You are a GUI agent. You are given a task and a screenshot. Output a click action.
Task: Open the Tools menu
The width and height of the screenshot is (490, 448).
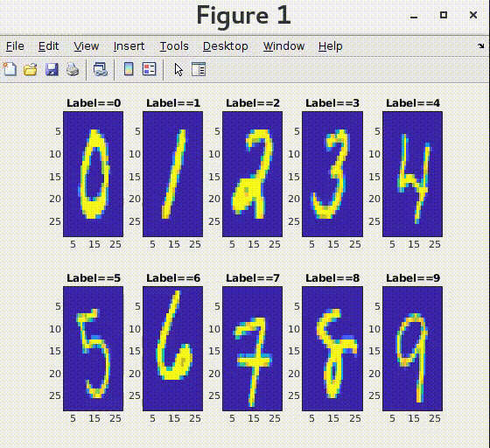174,46
